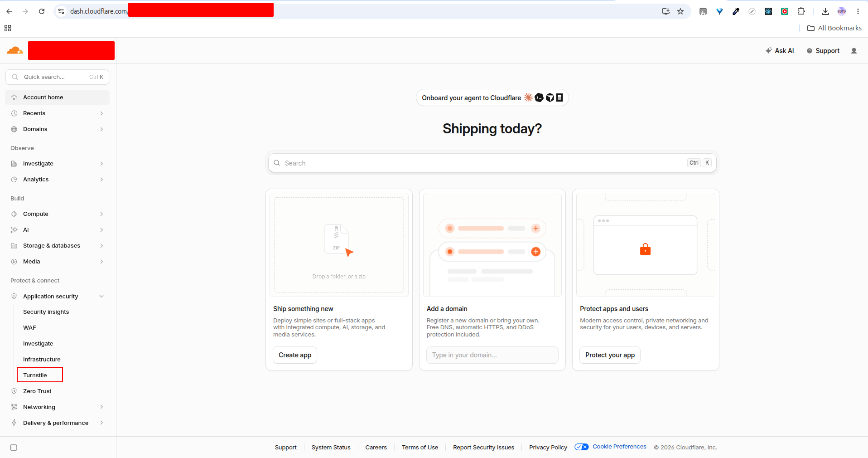The height and width of the screenshot is (458, 868).
Task: Click the Zero Trust icon
Action: 14,391
